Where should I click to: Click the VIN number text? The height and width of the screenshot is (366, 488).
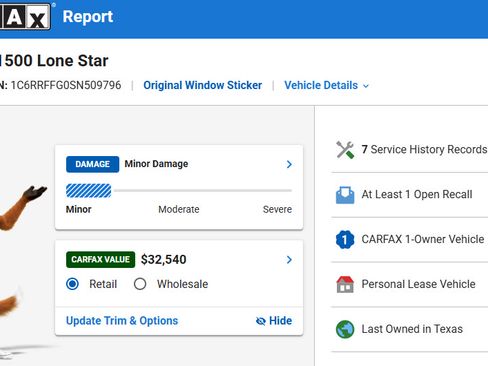(66, 85)
